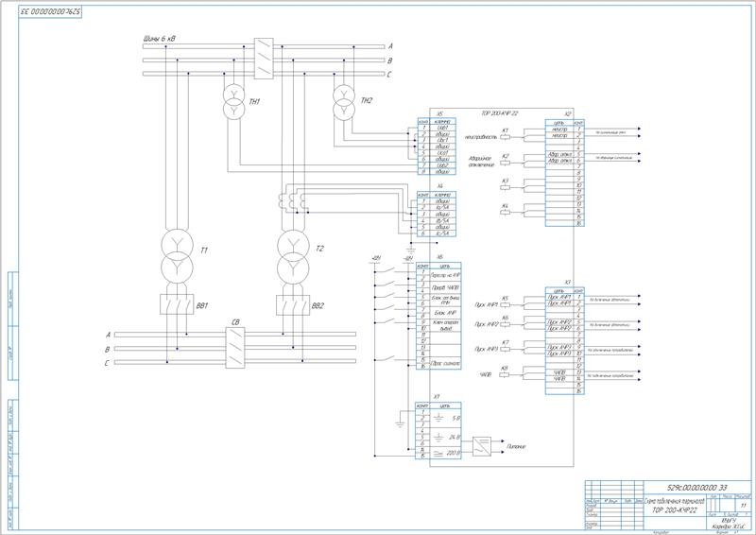
Task: Select the section switch on 6 kV buses
Action: [x=264, y=59]
